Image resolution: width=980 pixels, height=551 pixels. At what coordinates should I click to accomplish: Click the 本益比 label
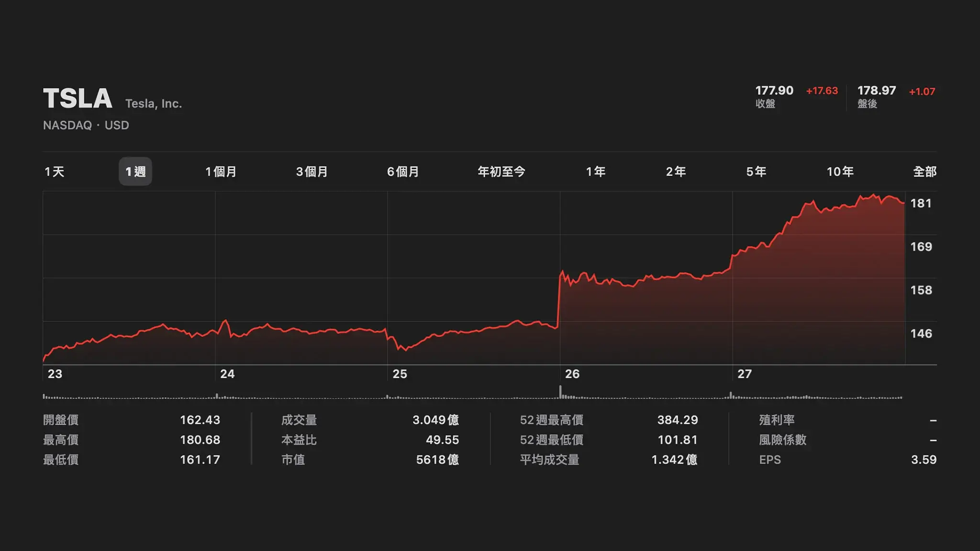(299, 440)
